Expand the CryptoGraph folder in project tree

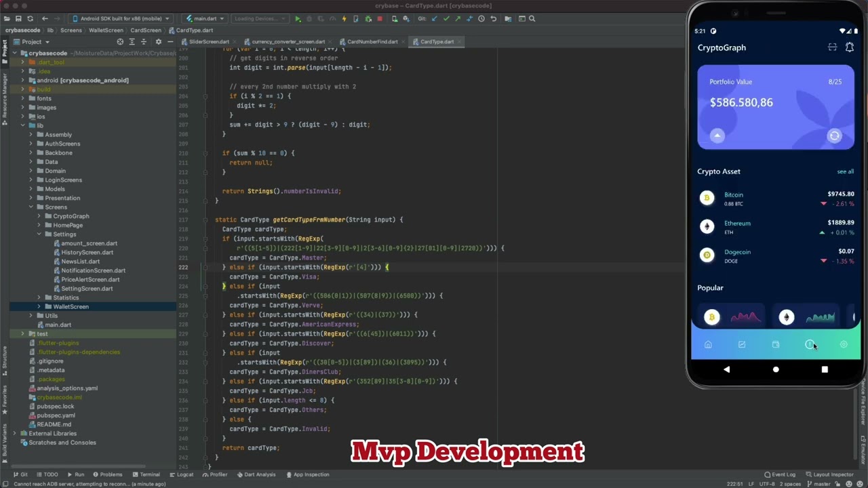pyautogui.click(x=39, y=216)
